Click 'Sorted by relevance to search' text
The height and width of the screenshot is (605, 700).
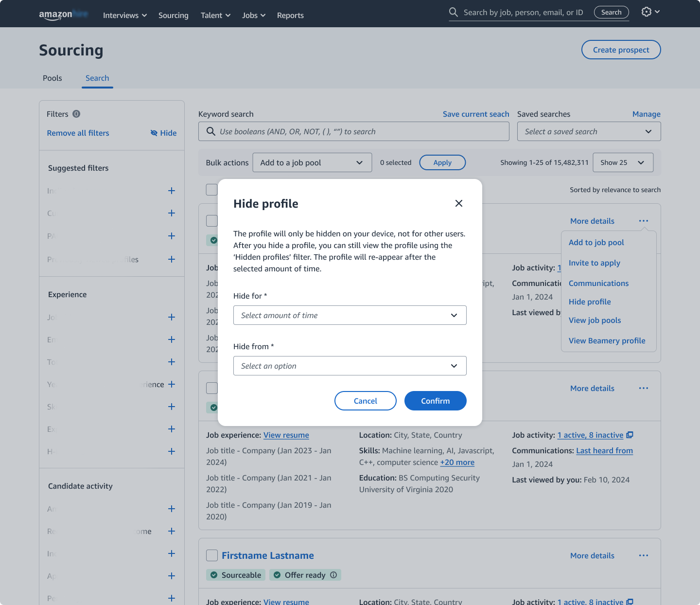(x=615, y=190)
